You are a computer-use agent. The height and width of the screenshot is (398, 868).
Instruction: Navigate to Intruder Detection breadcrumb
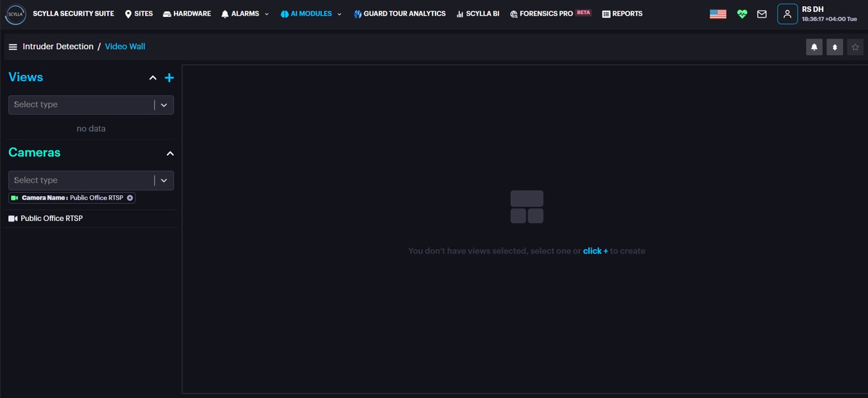[58, 47]
